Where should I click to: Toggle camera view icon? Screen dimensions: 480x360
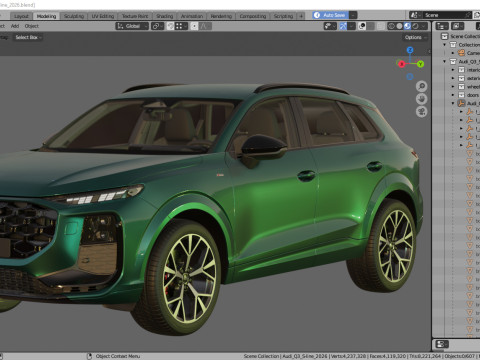(x=422, y=112)
